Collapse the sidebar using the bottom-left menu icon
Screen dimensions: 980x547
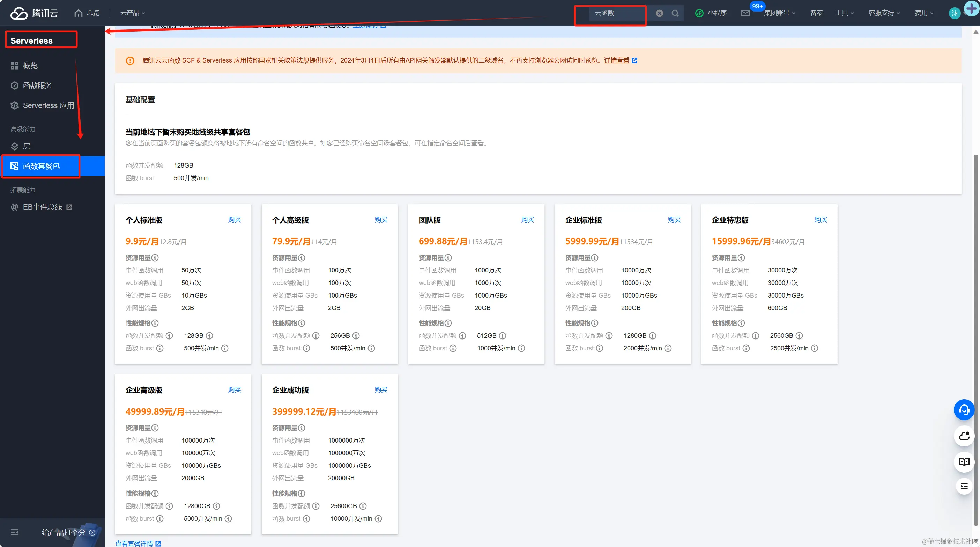14,532
